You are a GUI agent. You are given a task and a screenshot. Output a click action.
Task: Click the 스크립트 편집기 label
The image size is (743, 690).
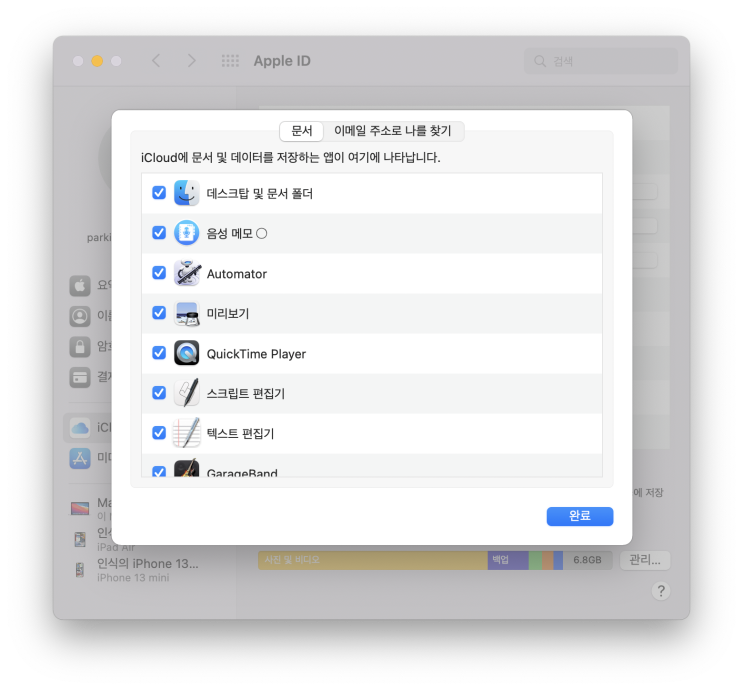(x=245, y=394)
